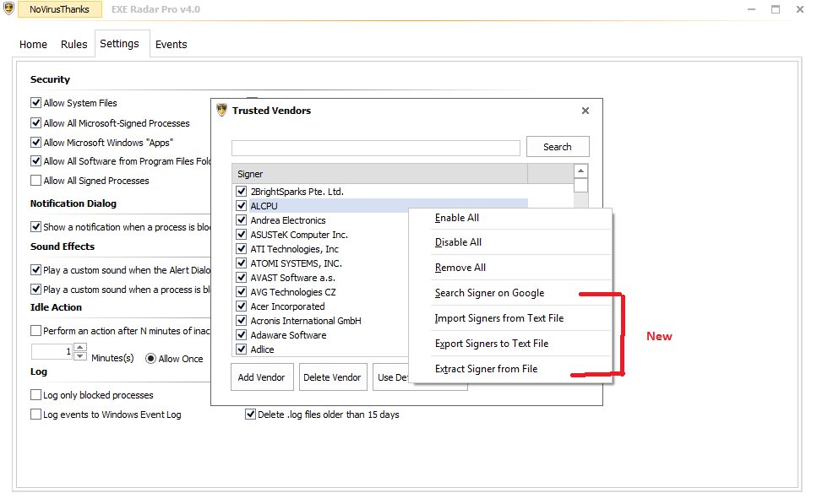Decrease the idle minutes spinner value
The width and height of the screenshot is (817, 504).
[x=80, y=356]
